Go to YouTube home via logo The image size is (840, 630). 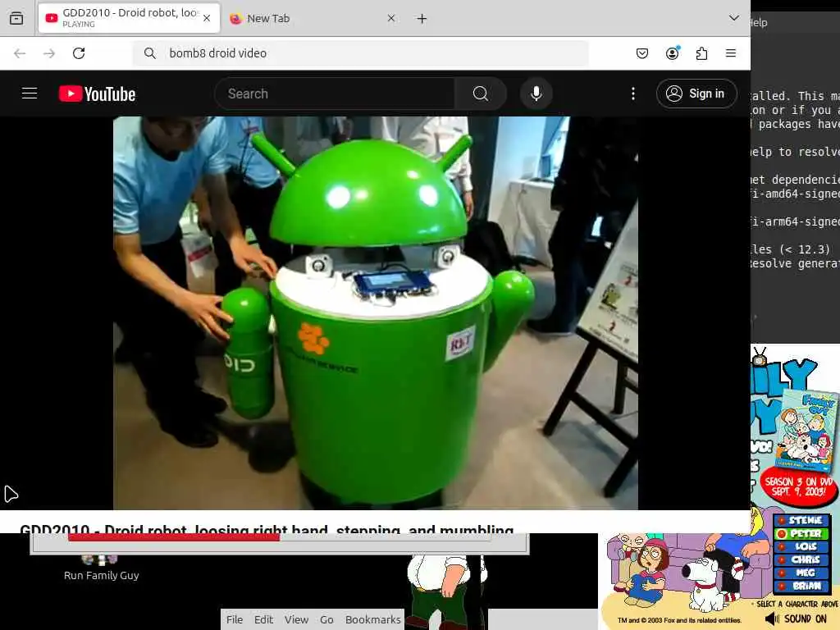coord(97,94)
